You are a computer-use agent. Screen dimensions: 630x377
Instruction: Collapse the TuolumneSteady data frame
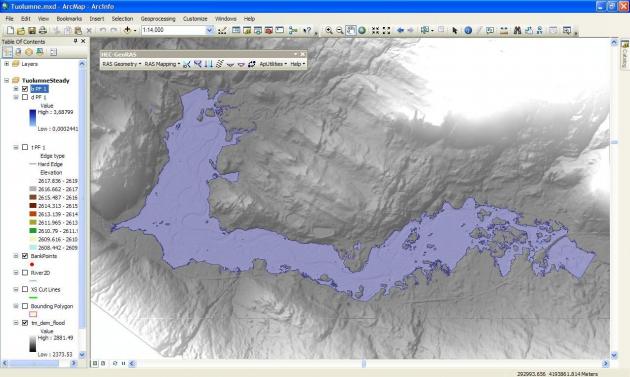[6, 80]
